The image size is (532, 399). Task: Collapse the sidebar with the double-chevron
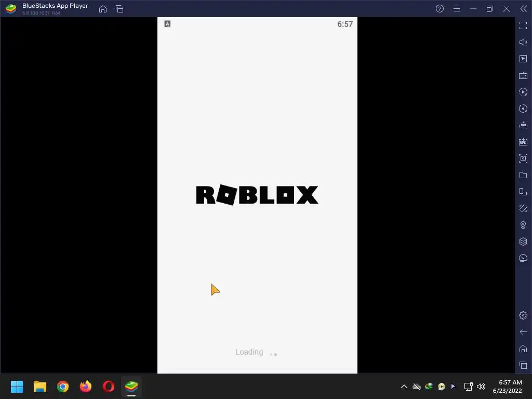523,9
